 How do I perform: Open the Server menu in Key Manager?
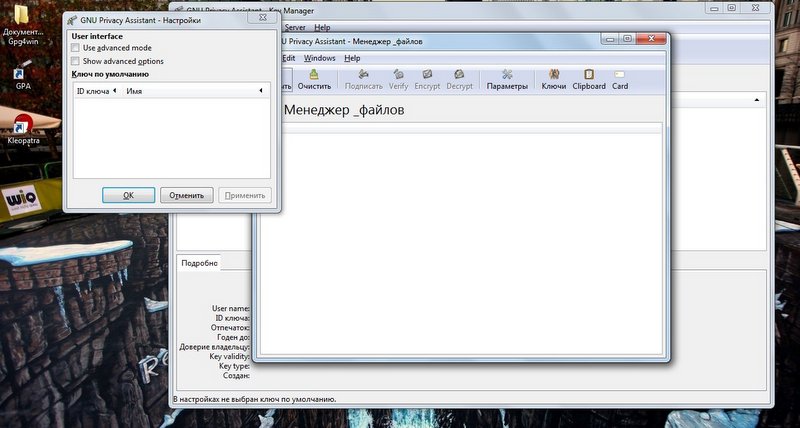(x=295, y=28)
